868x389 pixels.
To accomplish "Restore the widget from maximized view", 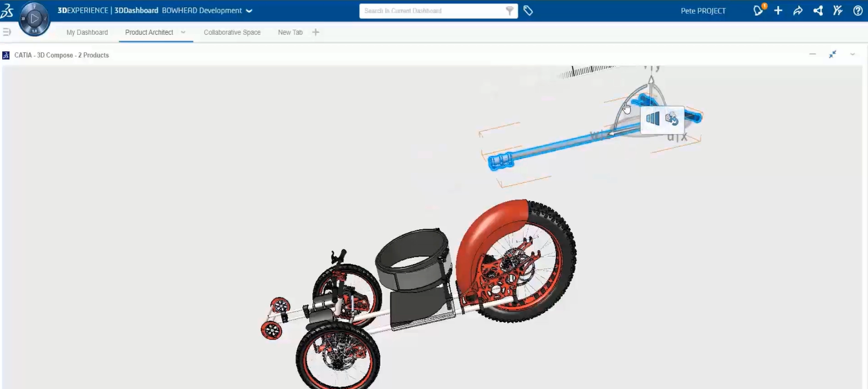I will [x=832, y=54].
